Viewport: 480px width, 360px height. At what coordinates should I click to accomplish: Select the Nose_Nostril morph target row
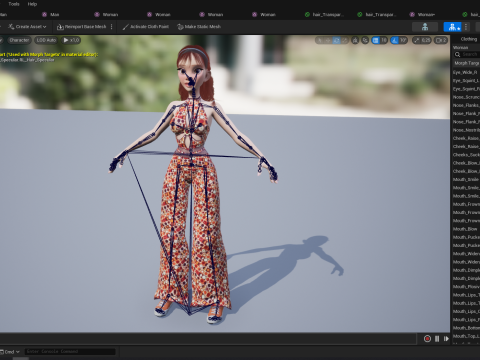(x=466, y=130)
